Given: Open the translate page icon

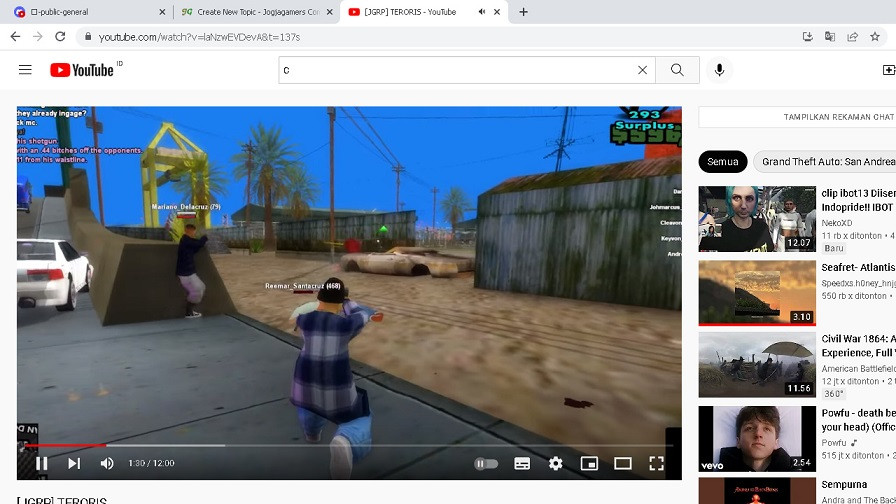Looking at the screenshot, I should (x=830, y=37).
